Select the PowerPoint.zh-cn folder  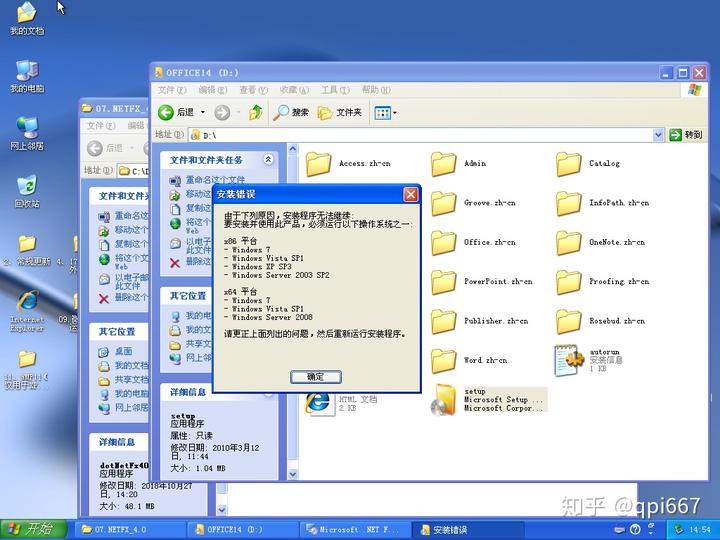point(482,282)
